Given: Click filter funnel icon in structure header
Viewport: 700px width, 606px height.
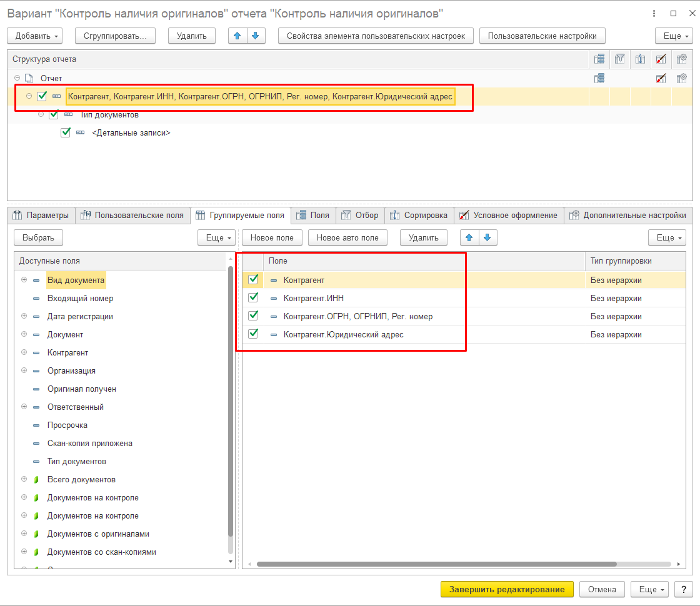Looking at the screenshot, I should 619,59.
